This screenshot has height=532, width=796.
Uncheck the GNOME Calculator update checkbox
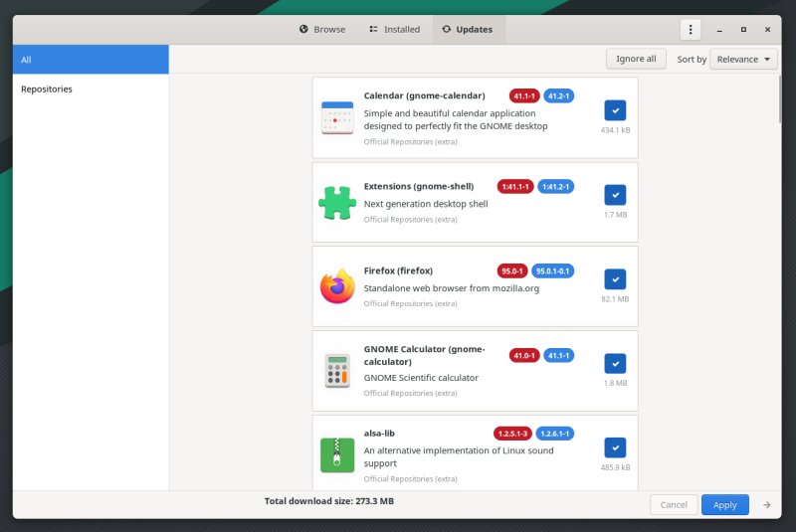point(615,364)
